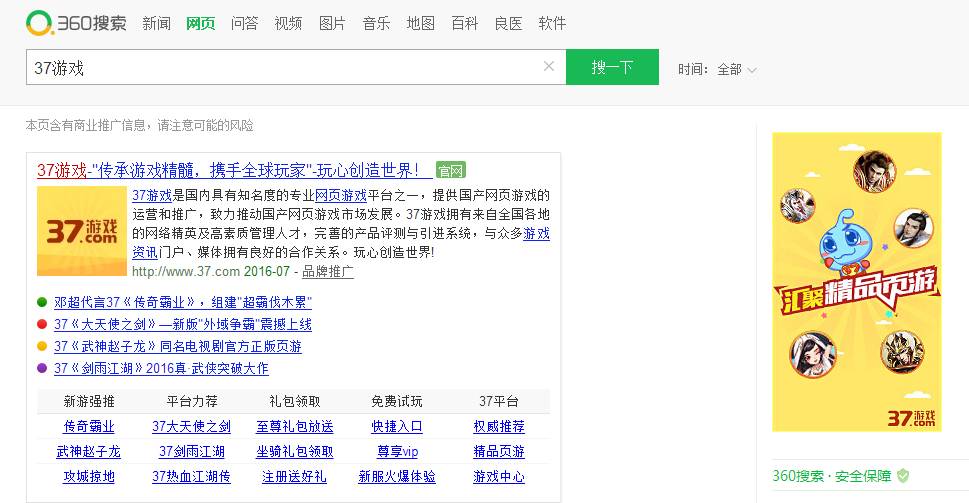
Task: Open the 快捷入口 link
Action: (x=397, y=426)
